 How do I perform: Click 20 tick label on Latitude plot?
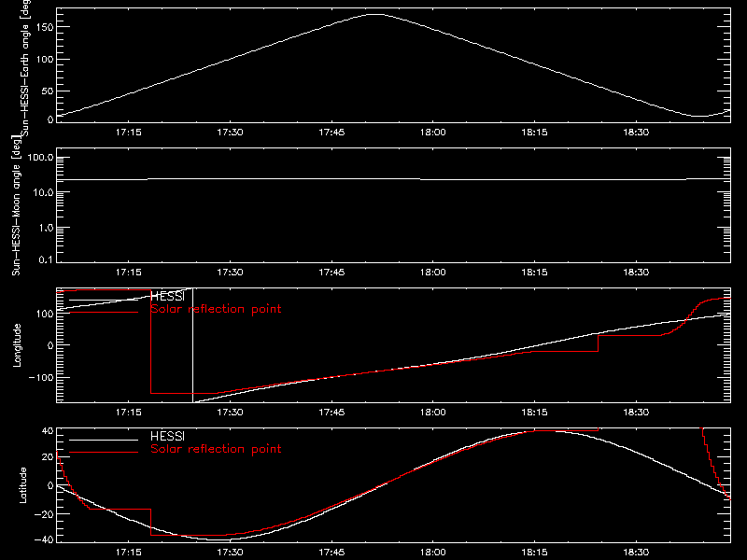[48, 457]
